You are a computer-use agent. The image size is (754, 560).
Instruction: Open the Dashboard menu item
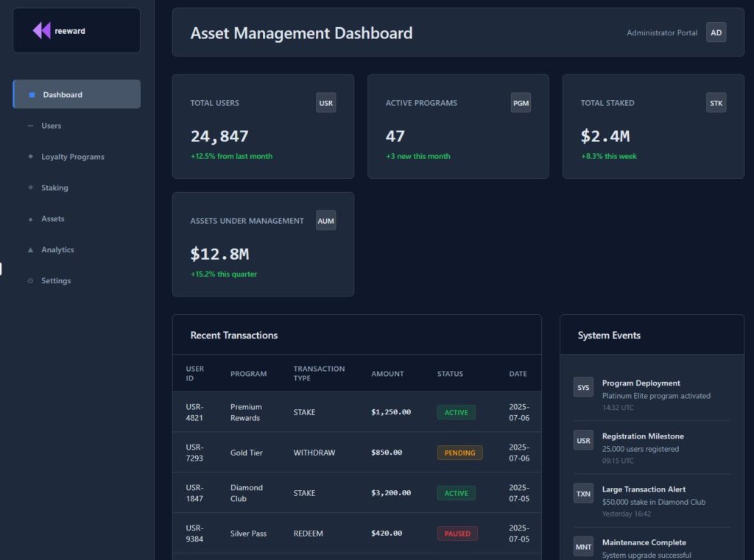(x=77, y=94)
